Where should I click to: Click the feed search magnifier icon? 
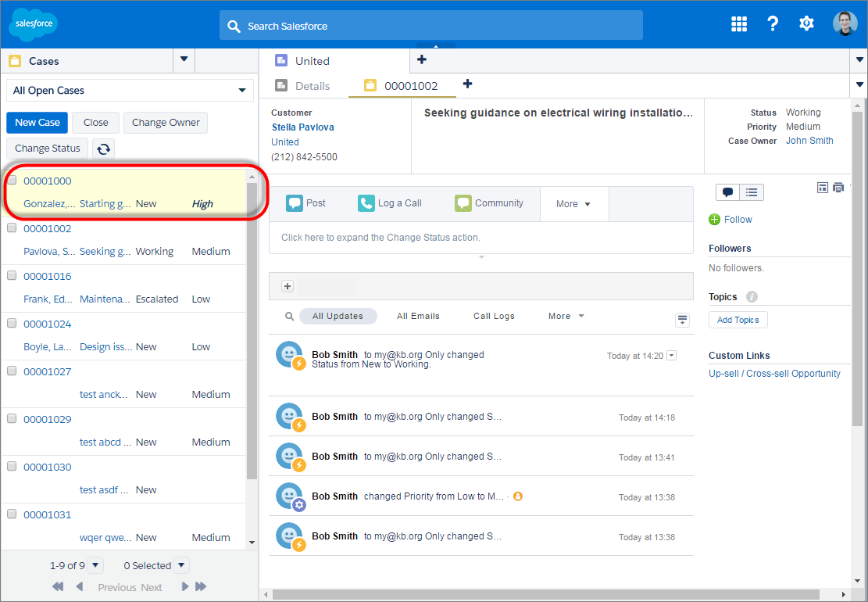289,316
